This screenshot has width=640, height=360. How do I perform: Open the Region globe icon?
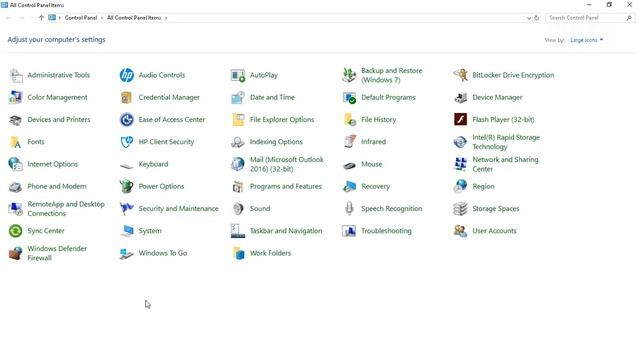pyautogui.click(x=460, y=187)
